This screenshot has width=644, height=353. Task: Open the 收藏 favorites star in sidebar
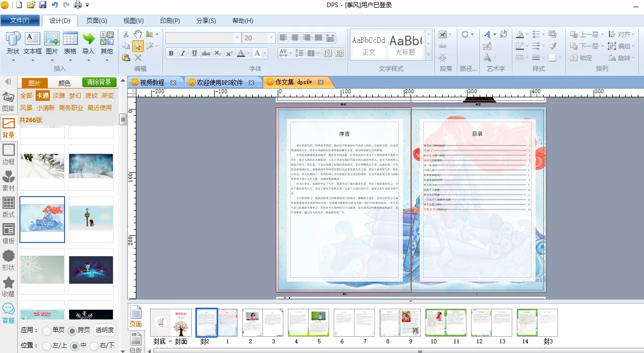click(x=9, y=286)
